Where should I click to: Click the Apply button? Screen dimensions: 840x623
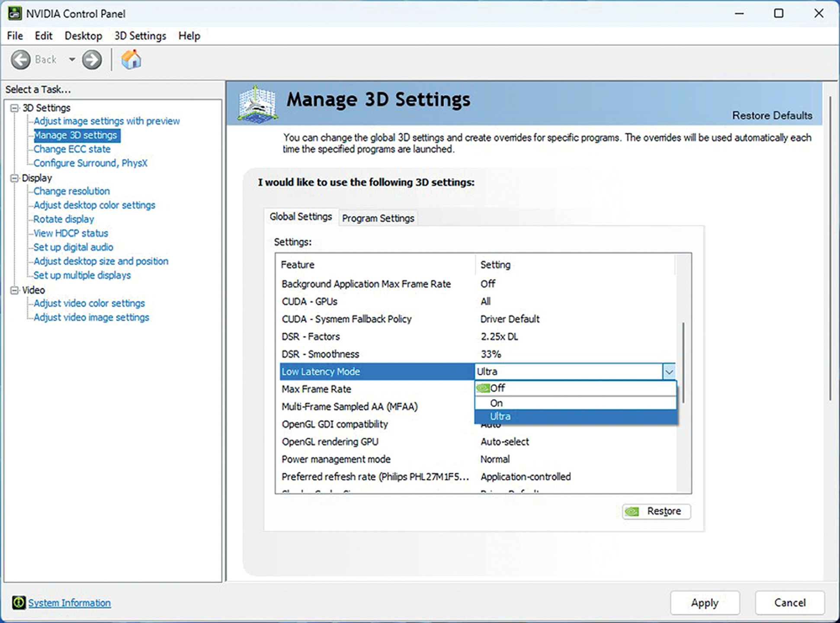[705, 603]
